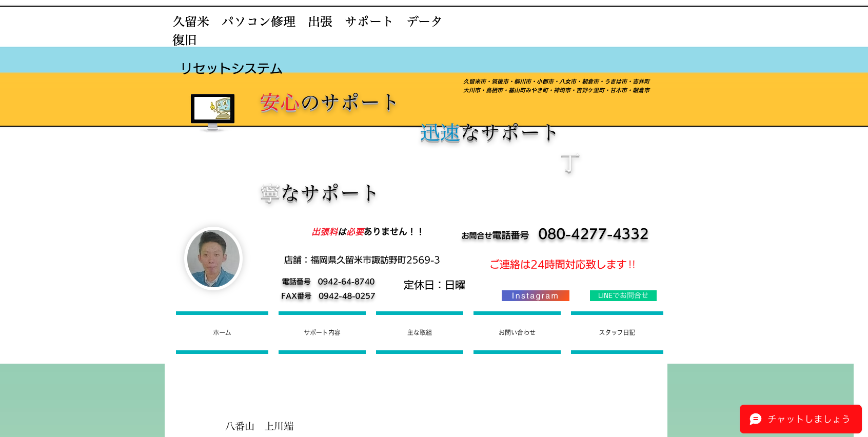This screenshot has width=868, height=437.
Task: Click the 定休日：日曜 text
Action: pyautogui.click(x=435, y=285)
